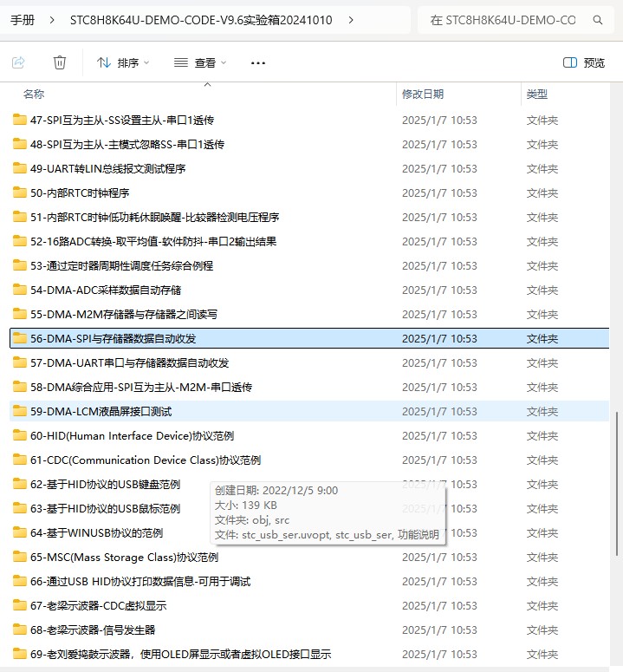
Task: Select folder icon of 47-SPI互为主从-SS设置主从
Action: pyautogui.click(x=20, y=120)
